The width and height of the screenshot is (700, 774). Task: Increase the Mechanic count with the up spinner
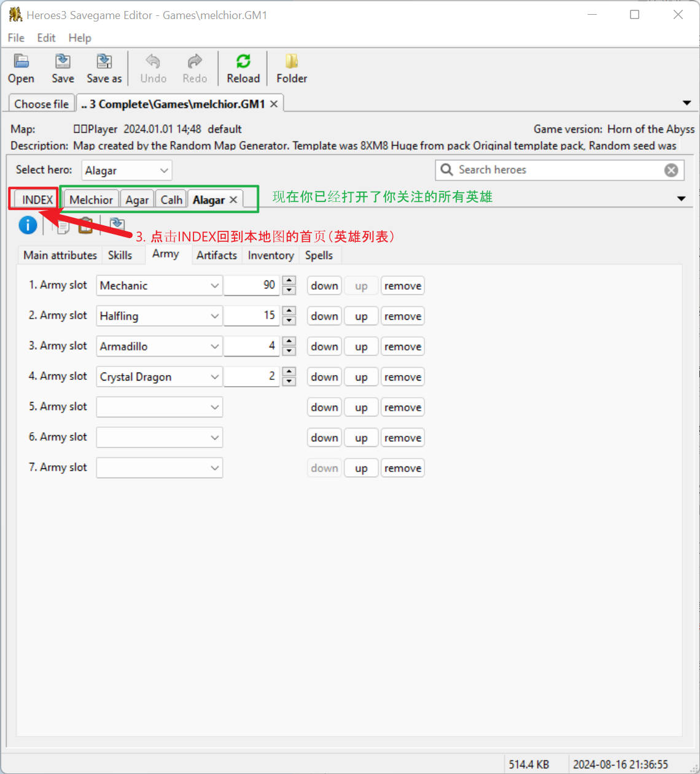289,281
